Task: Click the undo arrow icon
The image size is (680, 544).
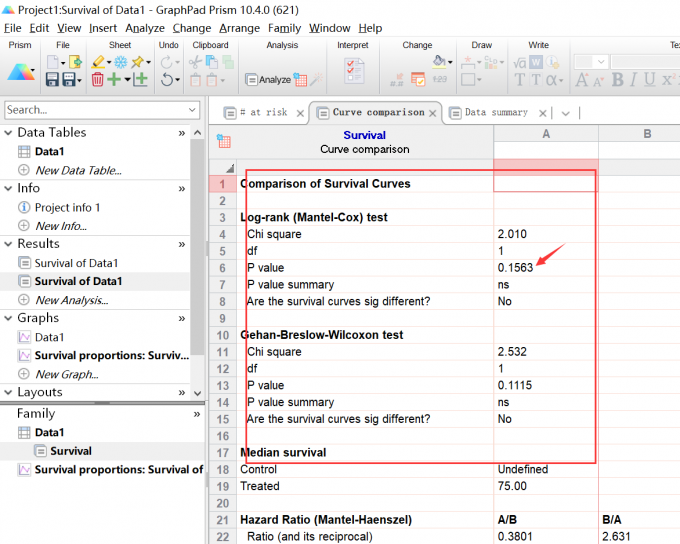Action: 167,79
